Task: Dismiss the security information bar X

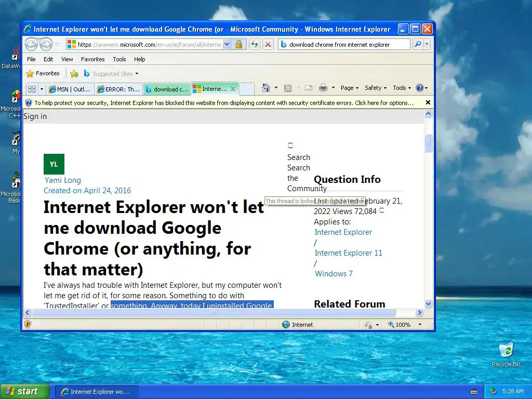Action: click(x=428, y=102)
